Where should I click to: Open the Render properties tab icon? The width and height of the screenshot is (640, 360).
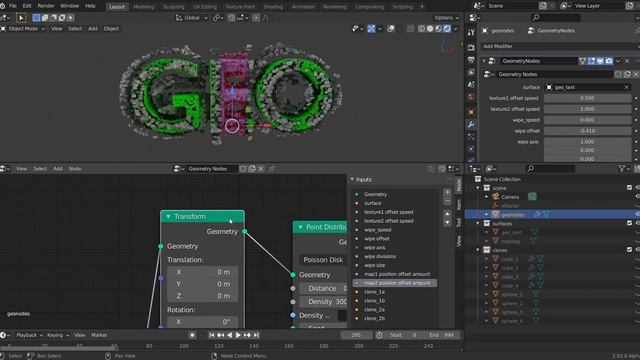coord(471,47)
